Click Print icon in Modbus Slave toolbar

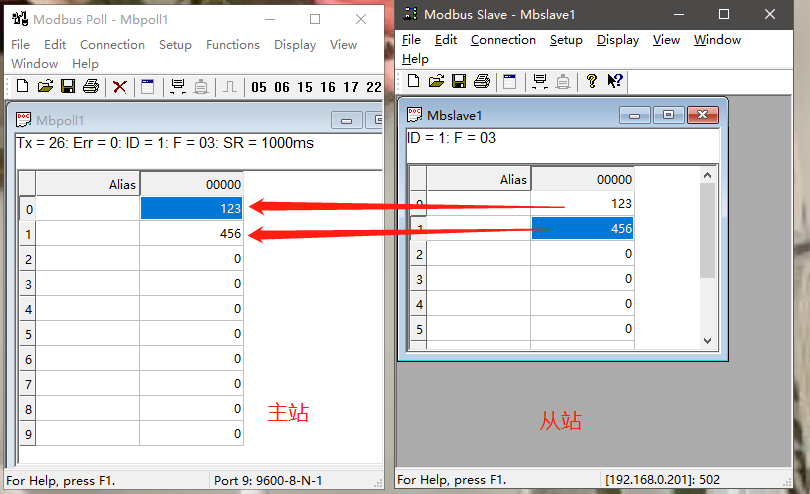(x=482, y=81)
